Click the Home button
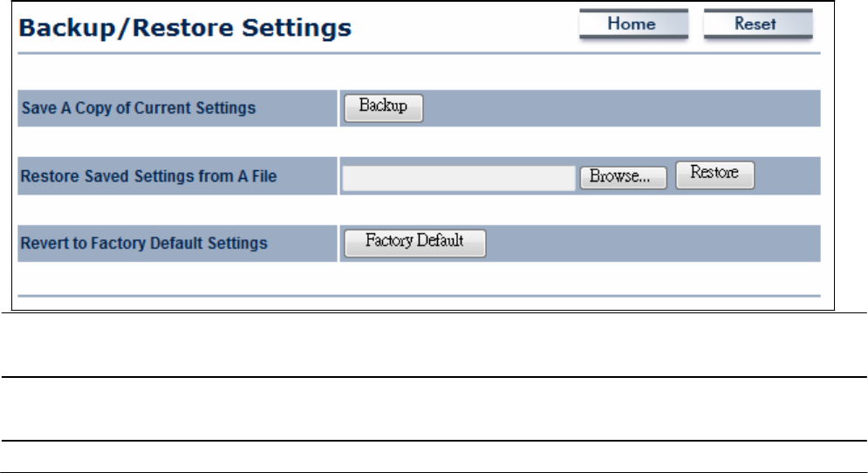This screenshot has height=473, width=868. (x=634, y=24)
